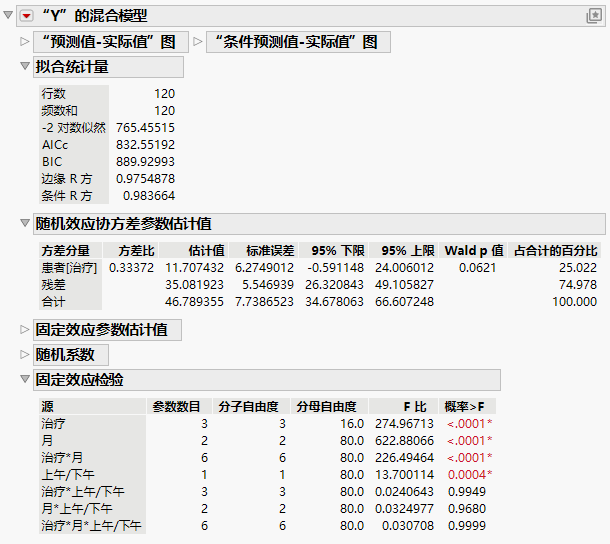
Task: Click the percent value 74.978
Action: [x=578, y=285]
